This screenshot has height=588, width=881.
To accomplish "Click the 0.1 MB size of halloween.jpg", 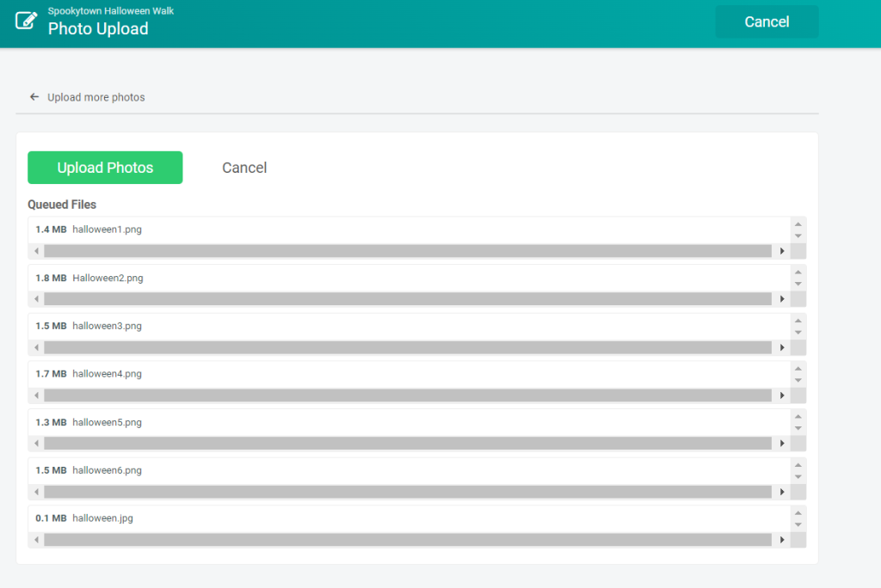I will click(51, 518).
